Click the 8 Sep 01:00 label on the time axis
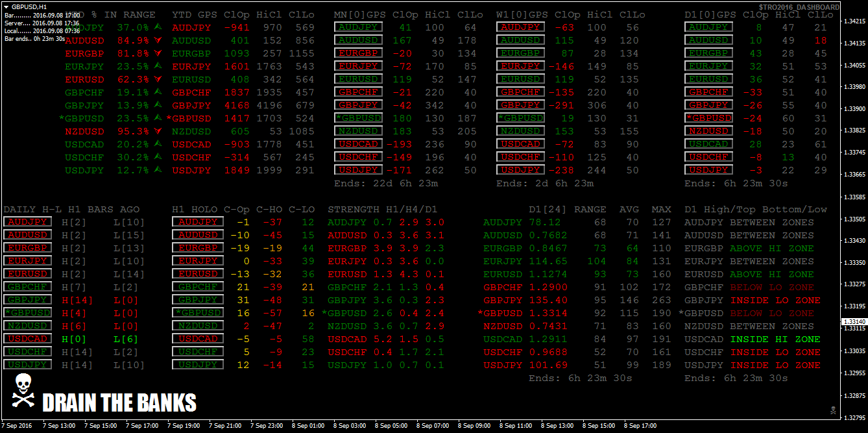868x433 pixels. [309, 426]
